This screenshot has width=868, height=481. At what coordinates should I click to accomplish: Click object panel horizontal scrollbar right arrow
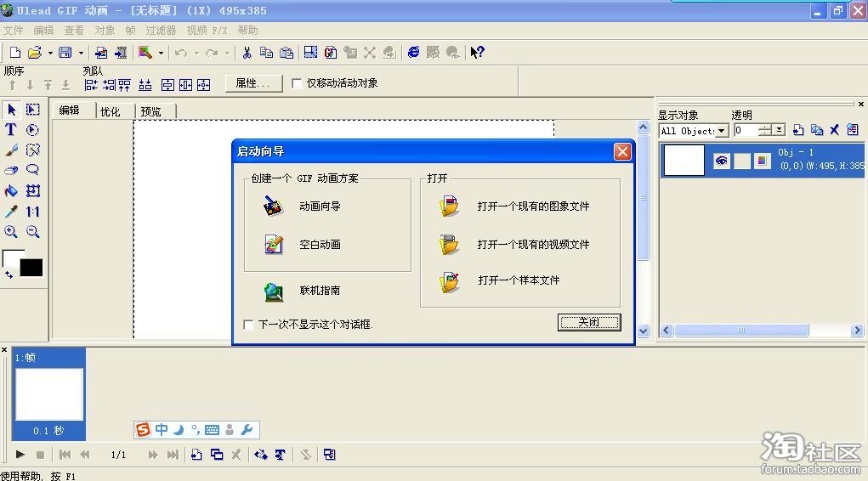(x=857, y=331)
